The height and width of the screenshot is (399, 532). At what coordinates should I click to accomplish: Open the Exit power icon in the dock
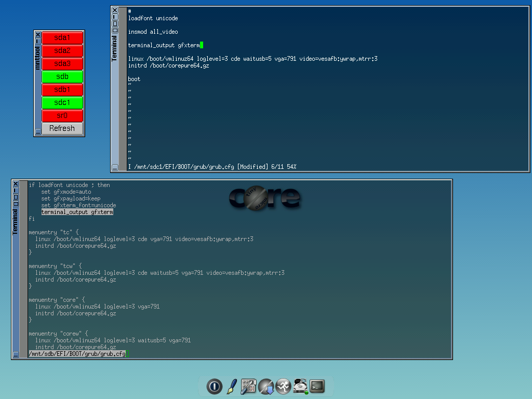tap(215, 386)
